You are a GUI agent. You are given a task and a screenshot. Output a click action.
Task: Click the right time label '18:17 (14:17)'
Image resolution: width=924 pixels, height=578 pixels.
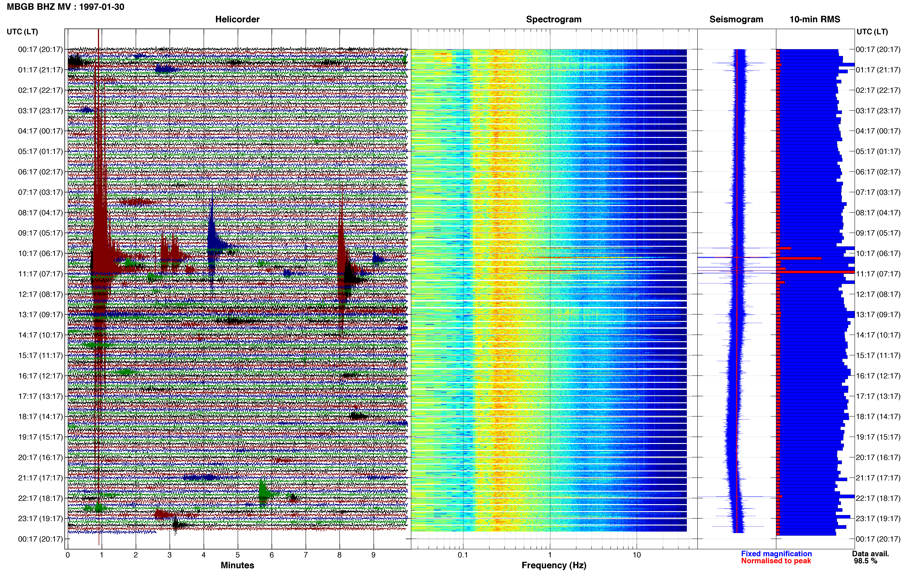pos(878,417)
